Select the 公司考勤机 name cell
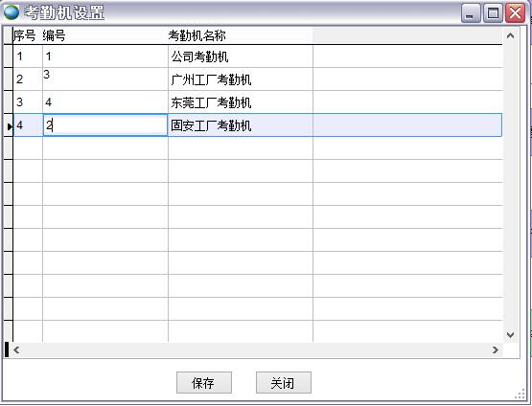 coord(241,56)
